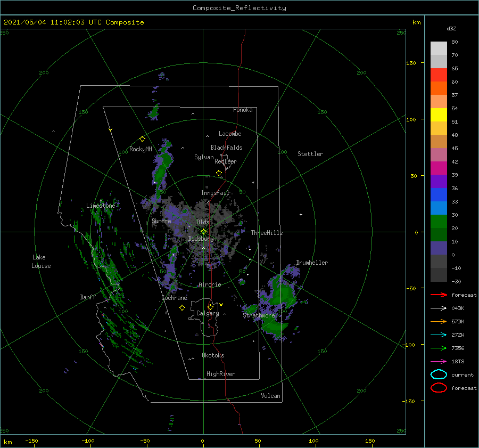Click the red 60-65 dBZ swatch
Viewport: 479px width, 448px height.
coord(439,75)
